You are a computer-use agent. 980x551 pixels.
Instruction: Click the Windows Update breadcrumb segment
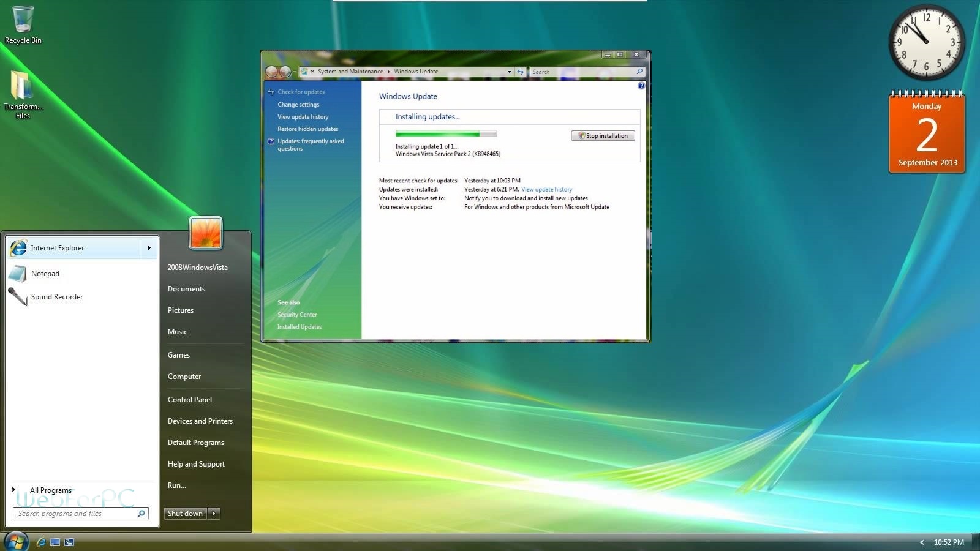coord(417,72)
